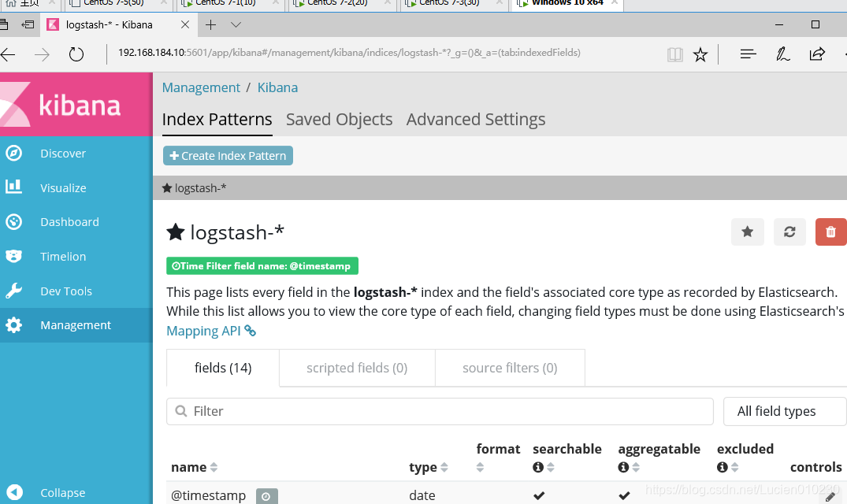The image size is (847, 504).
Task: Click the clock icon beside @timestamp
Action: pyautogui.click(x=266, y=496)
